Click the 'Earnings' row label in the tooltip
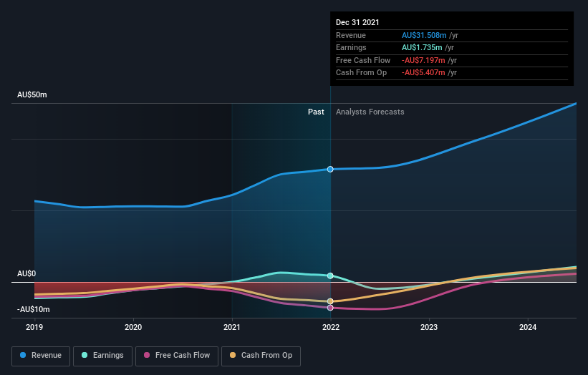The height and width of the screenshot is (375, 588). pos(351,47)
